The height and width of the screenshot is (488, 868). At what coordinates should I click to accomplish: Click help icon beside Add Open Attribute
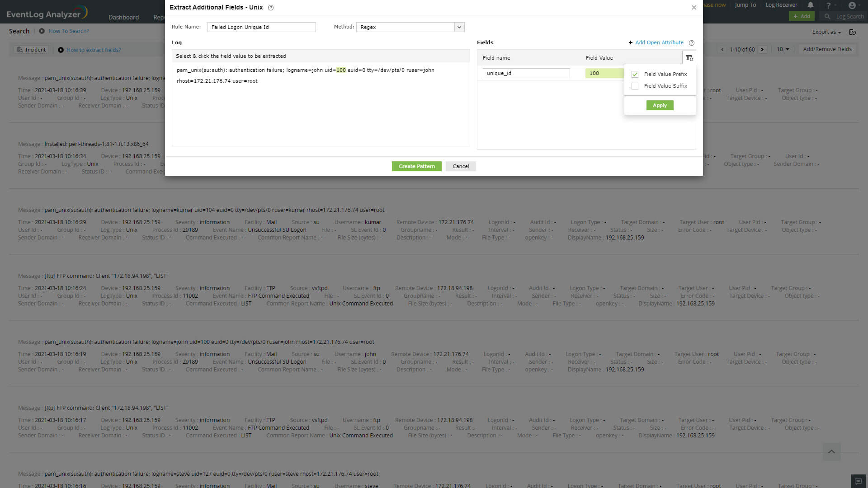click(691, 43)
